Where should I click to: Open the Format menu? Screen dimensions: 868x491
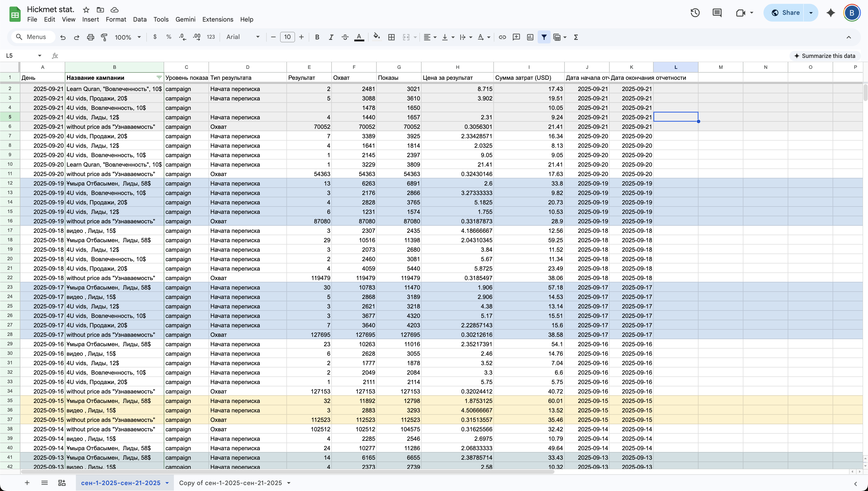(x=116, y=19)
